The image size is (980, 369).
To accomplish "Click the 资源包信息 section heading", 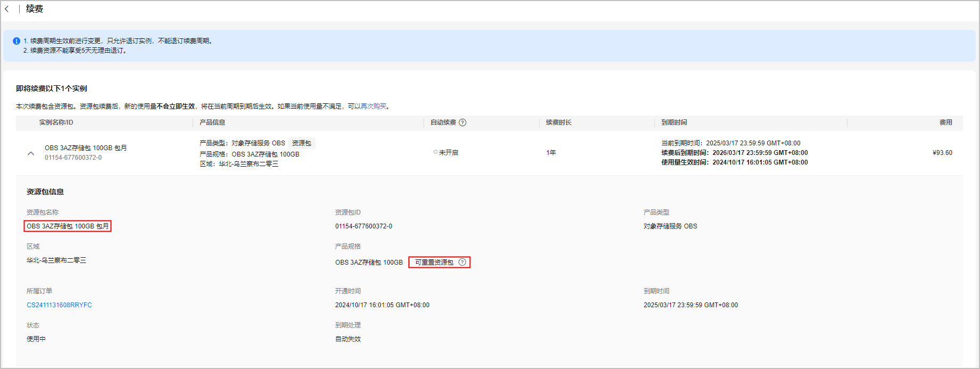I will [45, 192].
